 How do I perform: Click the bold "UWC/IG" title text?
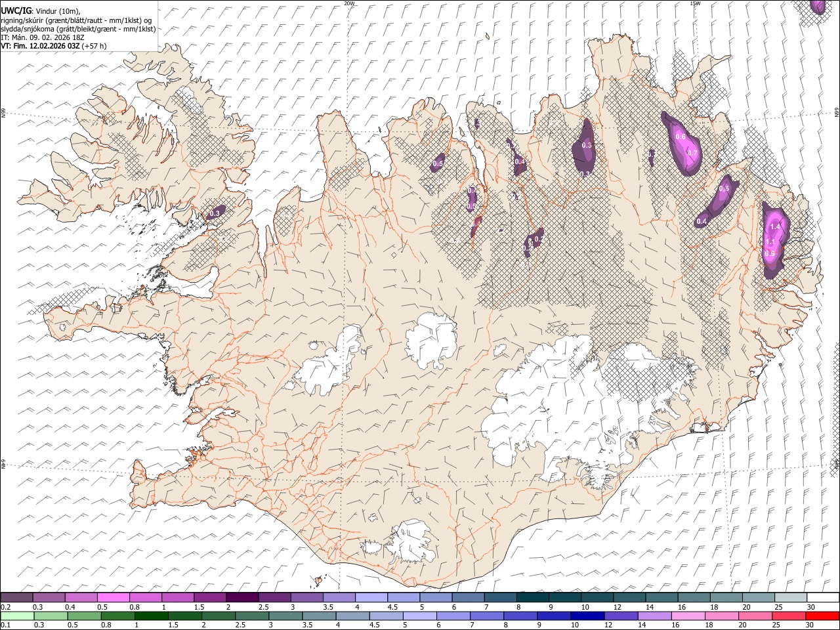pos(15,10)
